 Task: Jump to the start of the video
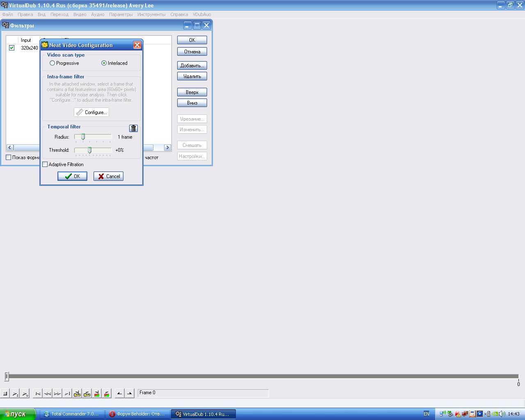pyautogui.click(x=38, y=394)
